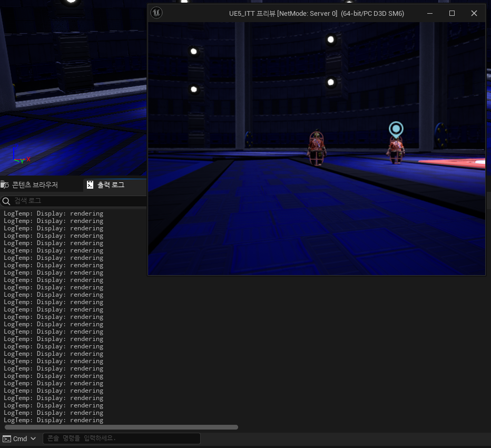Click the search magnifier icon in log

tap(6, 201)
